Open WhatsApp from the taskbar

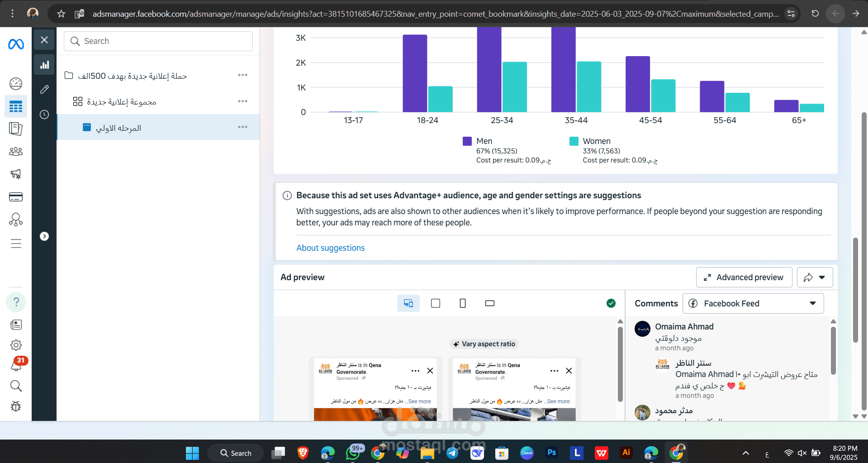(x=353, y=453)
